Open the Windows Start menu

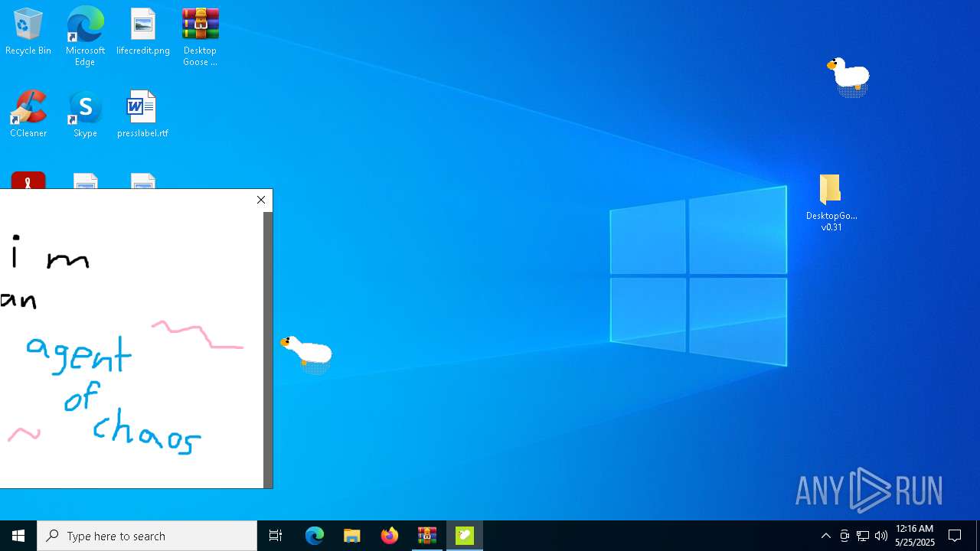pos(18,536)
